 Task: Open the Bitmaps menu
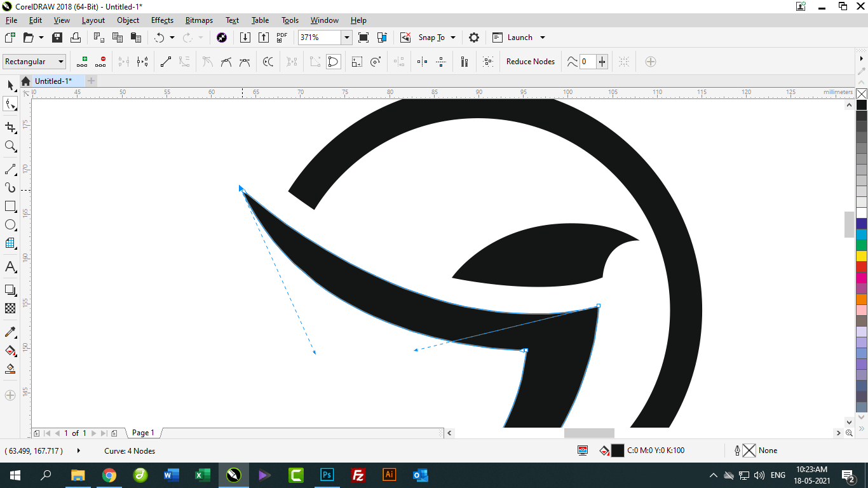pyautogui.click(x=199, y=20)
